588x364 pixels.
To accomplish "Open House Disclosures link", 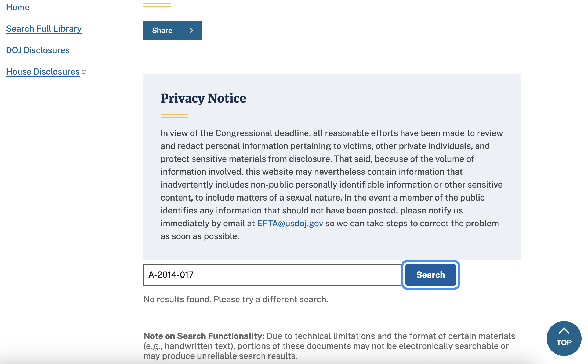I will point(43,72).
